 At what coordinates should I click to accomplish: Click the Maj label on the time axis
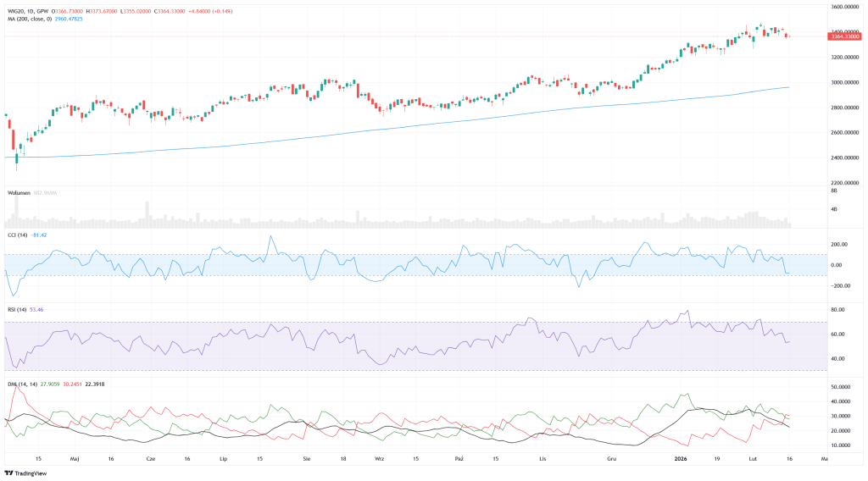click(75, 457)
